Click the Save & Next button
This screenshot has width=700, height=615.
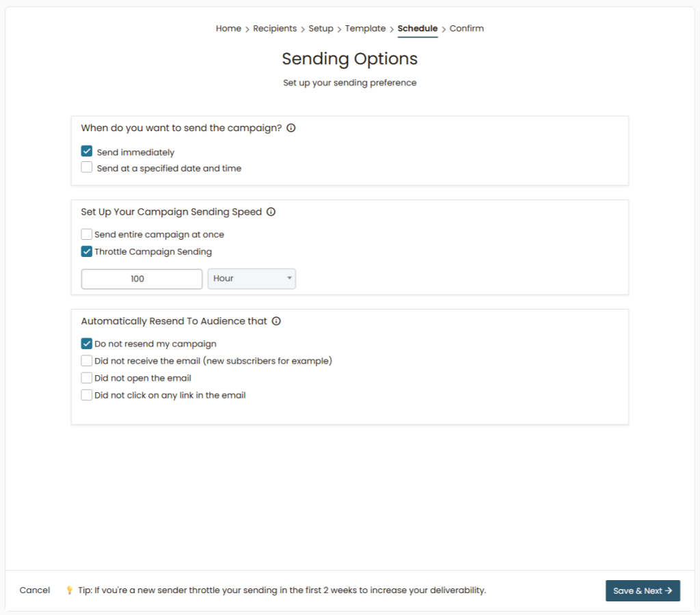click(643, 590)
